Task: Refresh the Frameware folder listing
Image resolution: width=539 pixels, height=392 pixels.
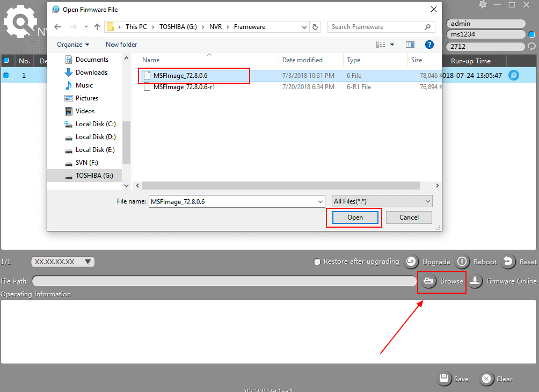Action: (x=315, y=27)
